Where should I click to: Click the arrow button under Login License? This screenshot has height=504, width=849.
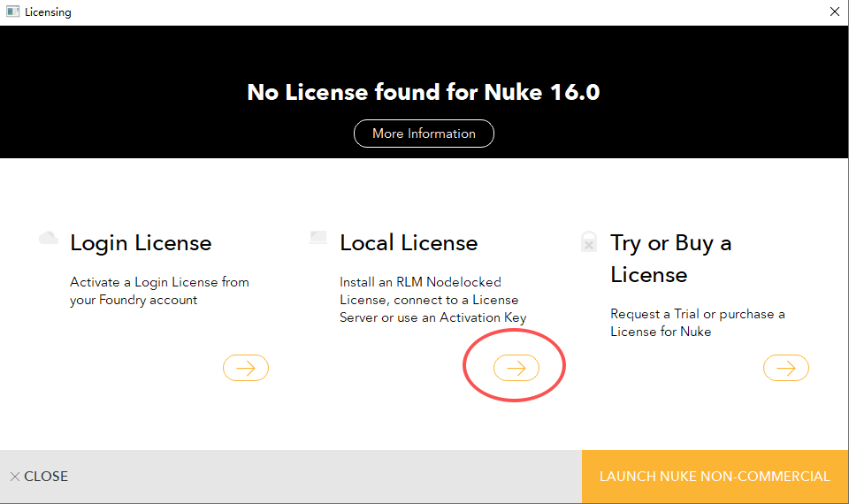point(246,368)
